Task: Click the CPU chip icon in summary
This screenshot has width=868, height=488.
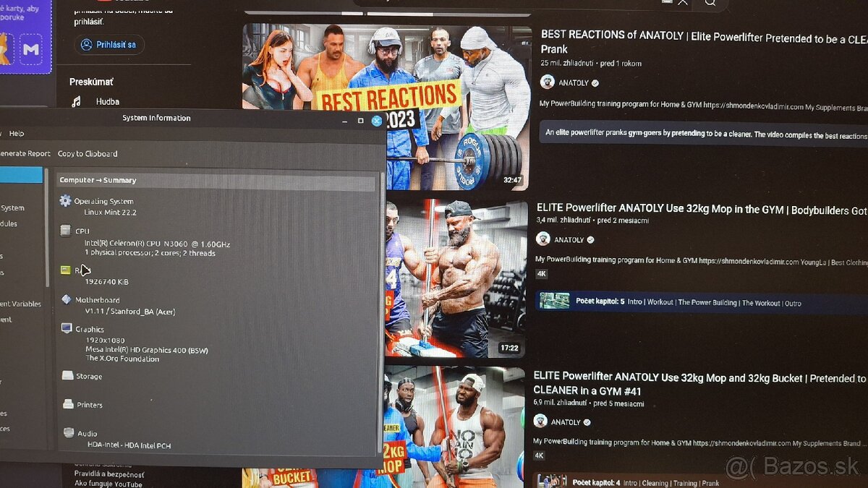Action: [x=66, y=231]
